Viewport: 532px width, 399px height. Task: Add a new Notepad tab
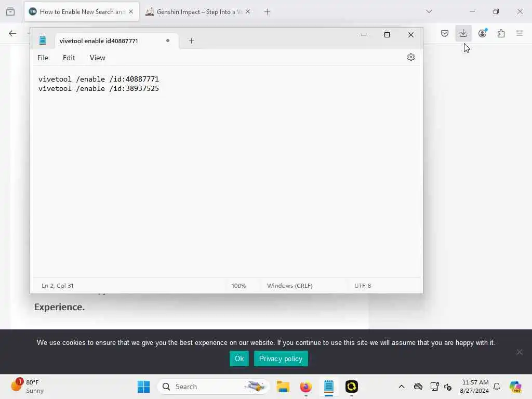[x=191, y=41]
